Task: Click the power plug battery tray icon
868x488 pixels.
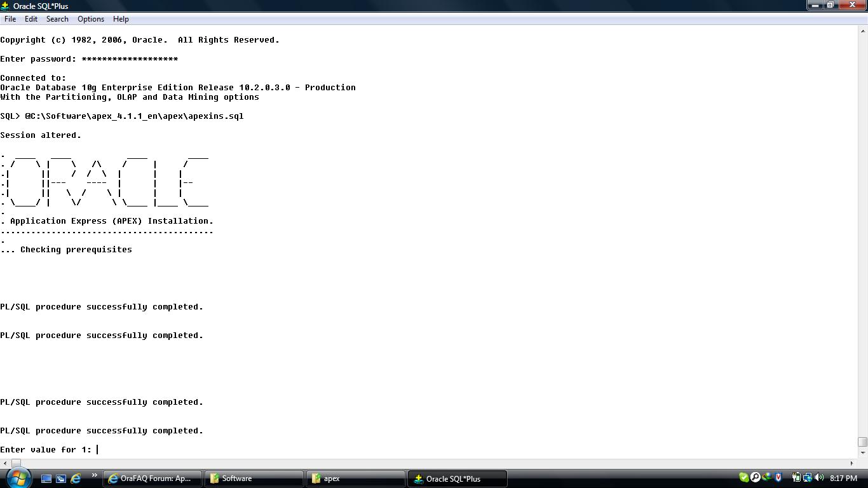Action: point(796,478)
